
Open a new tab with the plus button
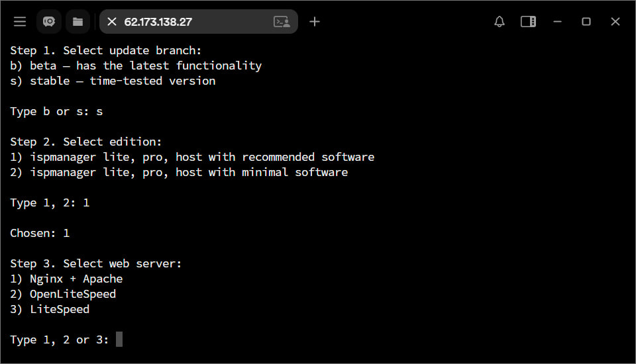pos(315,22)
